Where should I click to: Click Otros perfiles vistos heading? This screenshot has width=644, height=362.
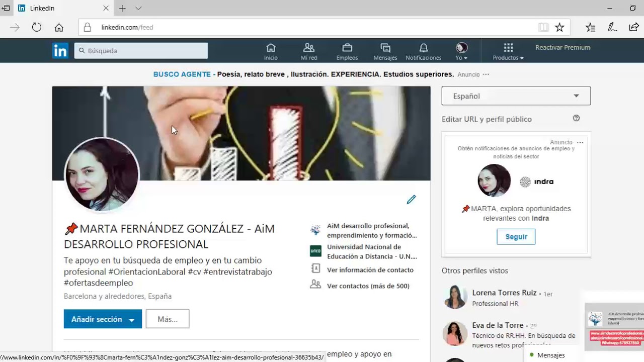tap(475, 270)
